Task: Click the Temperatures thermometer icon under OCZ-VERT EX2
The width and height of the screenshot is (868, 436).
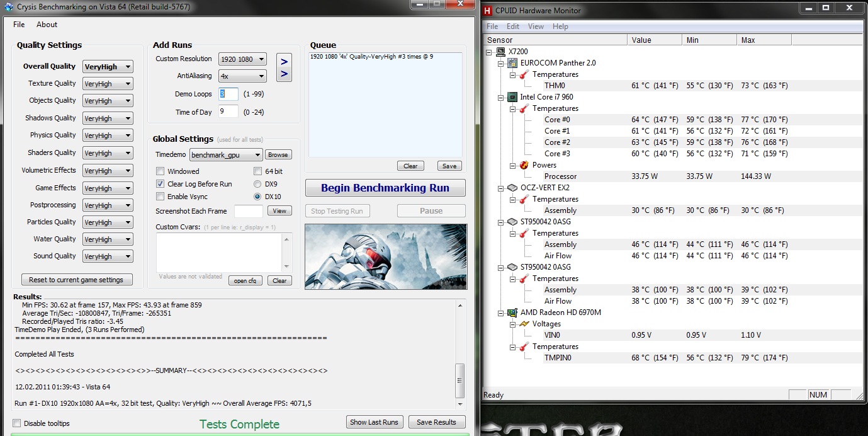Action: (524, 199)
